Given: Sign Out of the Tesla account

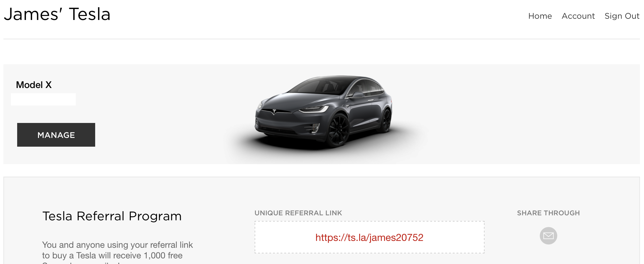Looking at the screenshot, I should [x=622, y=16].
